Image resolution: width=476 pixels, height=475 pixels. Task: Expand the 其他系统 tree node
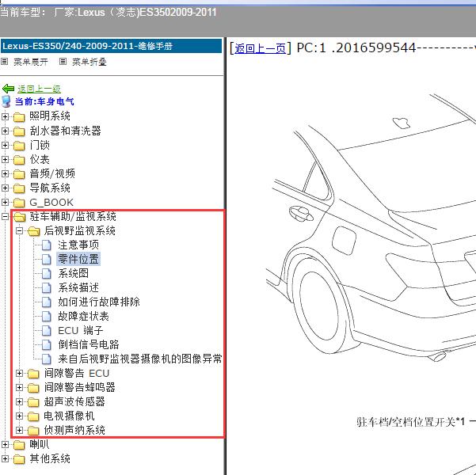(5, 458)
